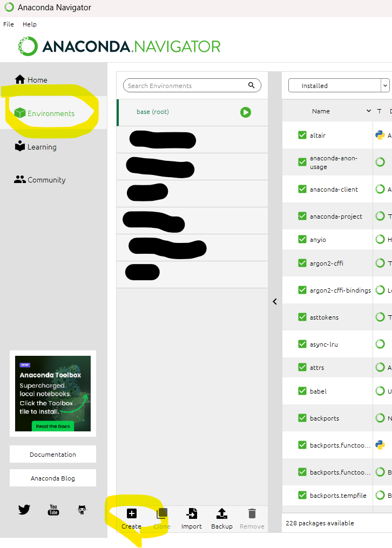Import an environment
The height and width of the screenshot is (548, 392).
[192, 519]
